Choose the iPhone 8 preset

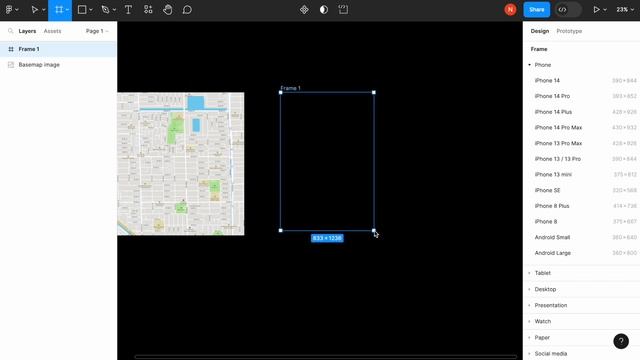583,222
